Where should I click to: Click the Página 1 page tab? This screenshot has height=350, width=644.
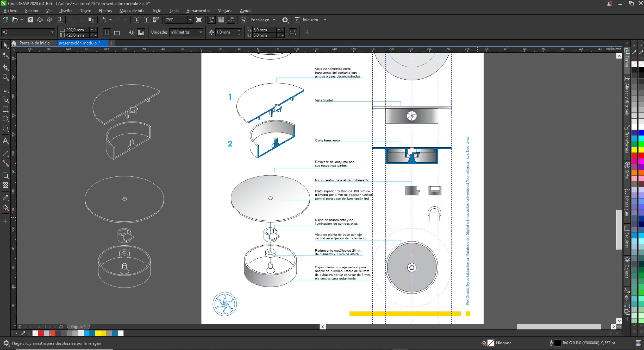(78, 327)
